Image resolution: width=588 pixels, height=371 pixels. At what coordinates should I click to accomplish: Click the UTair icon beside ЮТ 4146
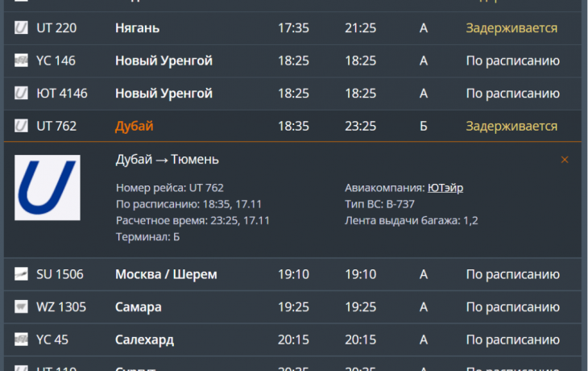[22, 94]
